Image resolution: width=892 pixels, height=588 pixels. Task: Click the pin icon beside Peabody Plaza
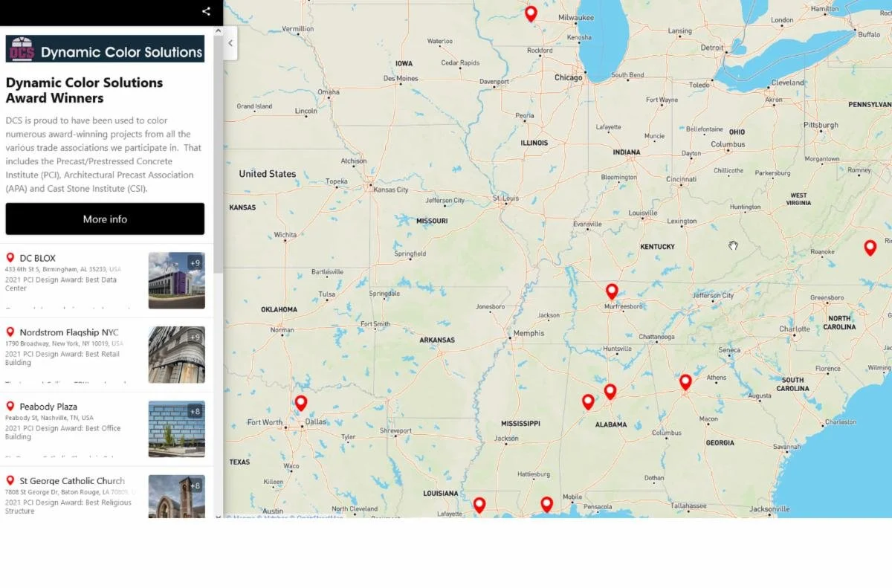10,406
